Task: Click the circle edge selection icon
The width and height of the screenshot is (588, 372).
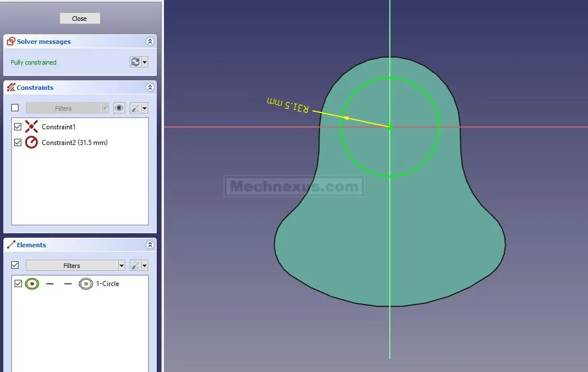Action: pyautogui.click(x=32, y=283)
